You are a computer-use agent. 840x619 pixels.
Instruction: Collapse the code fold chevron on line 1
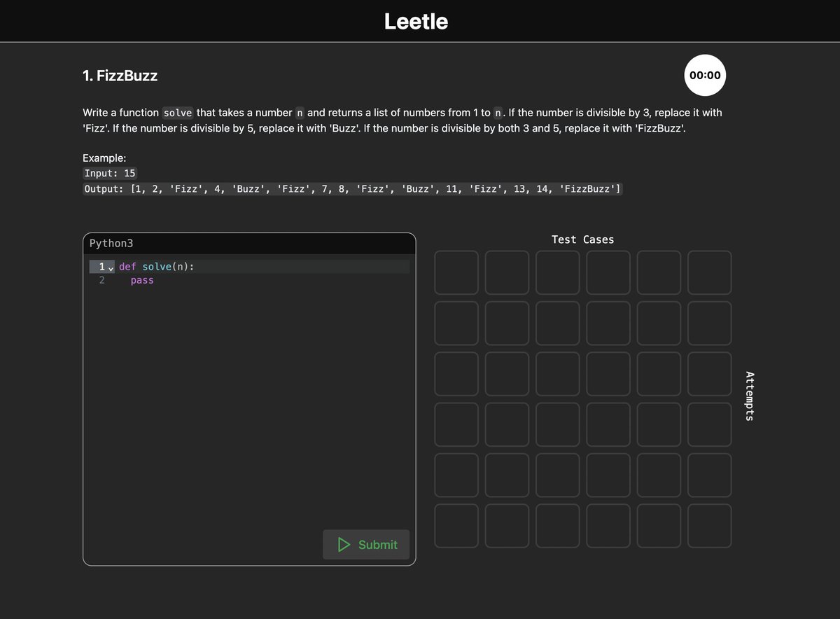click(x=111, y=267)
